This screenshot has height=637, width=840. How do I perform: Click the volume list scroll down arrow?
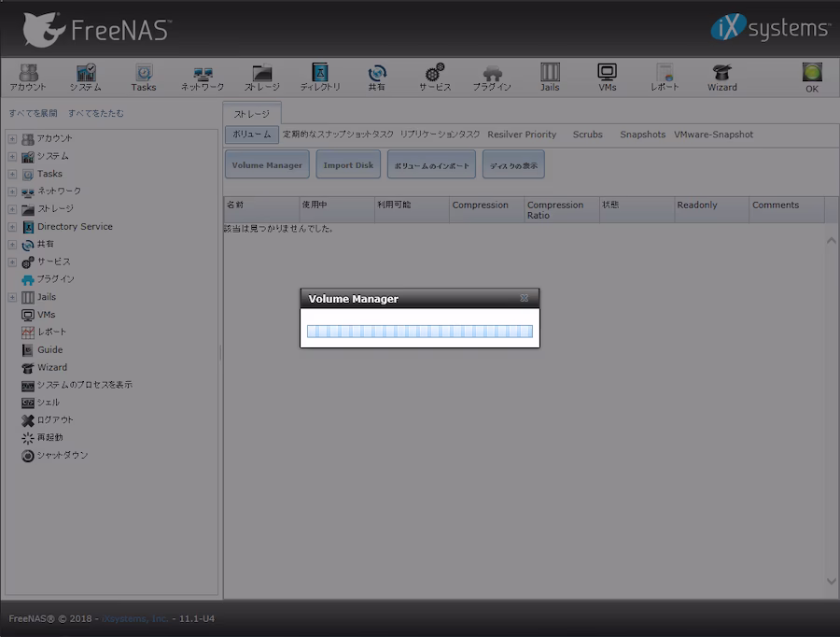tap(832, 581)
